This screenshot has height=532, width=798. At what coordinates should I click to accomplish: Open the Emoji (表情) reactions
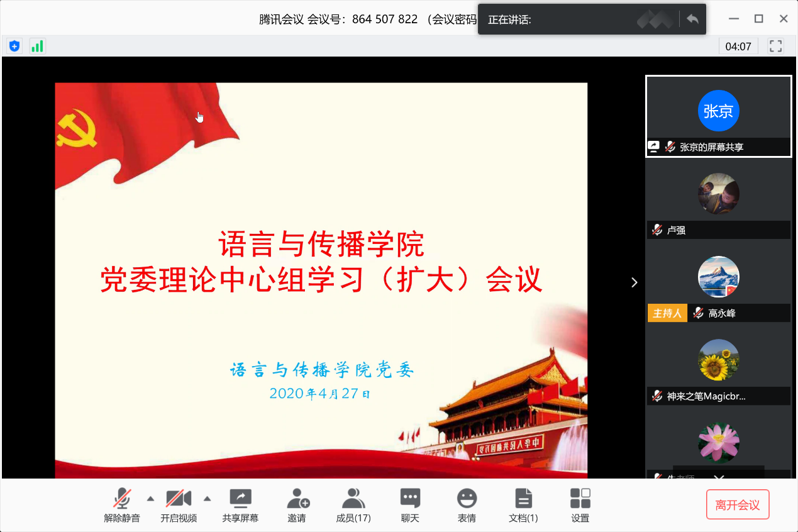click(467, 499)
